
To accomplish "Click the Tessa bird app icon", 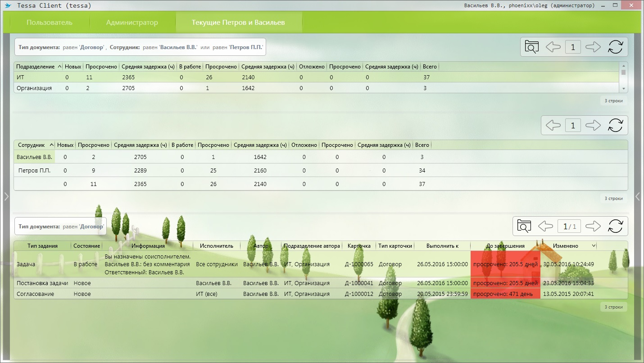I will pyautogui.click(x=8, y=5).
